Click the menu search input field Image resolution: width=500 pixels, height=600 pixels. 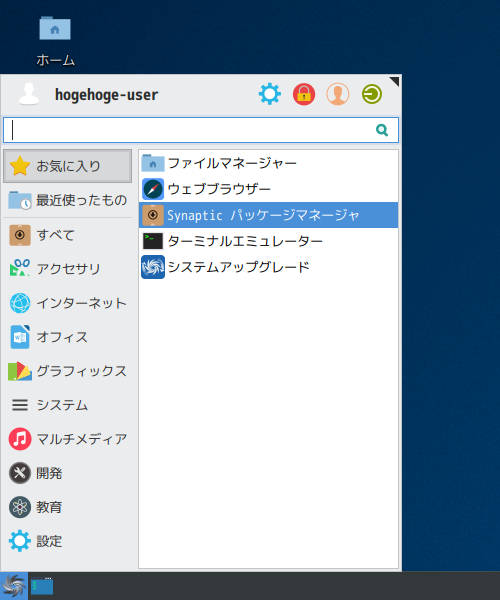(x=201, y=130)
